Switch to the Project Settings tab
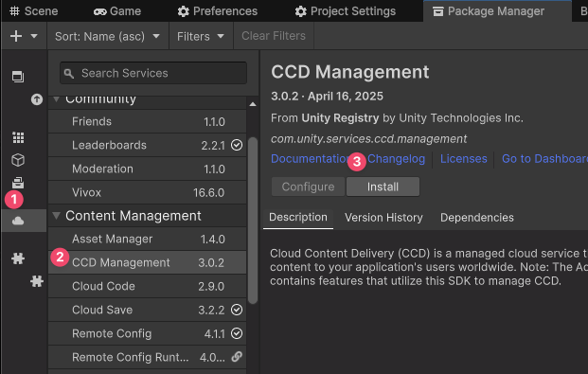 [x=346, y=11]
